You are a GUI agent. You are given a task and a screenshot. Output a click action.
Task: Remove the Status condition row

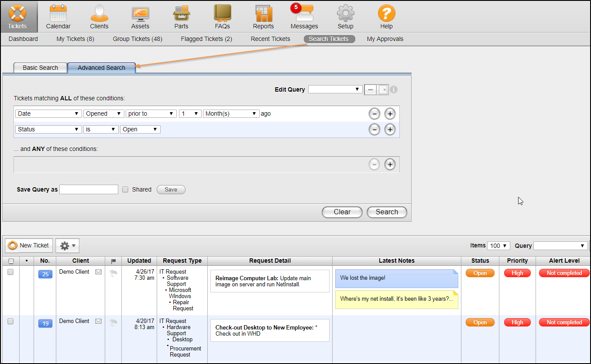[x=375, y=130]
